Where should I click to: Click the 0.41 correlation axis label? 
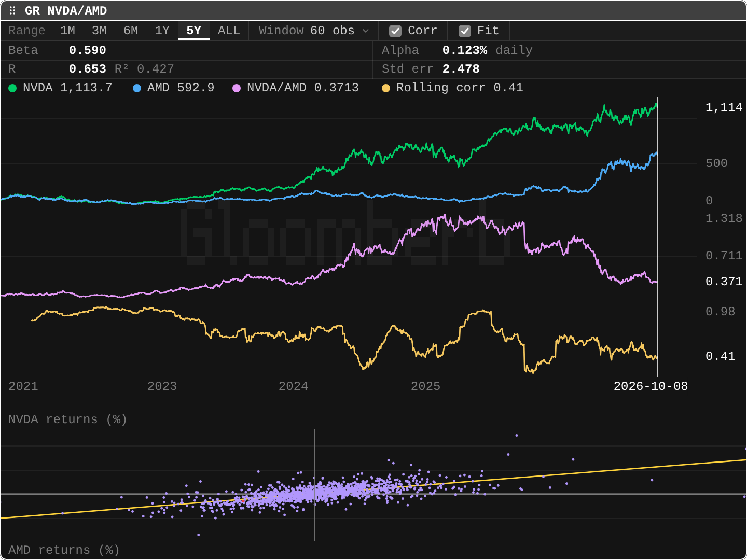721,356
